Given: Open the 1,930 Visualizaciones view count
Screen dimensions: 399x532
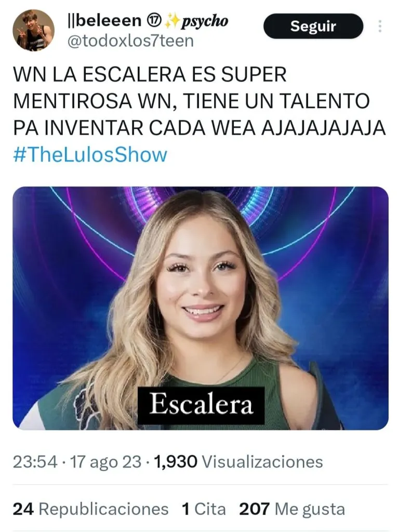Looking at the screenshot, I should tap(238, 462).
